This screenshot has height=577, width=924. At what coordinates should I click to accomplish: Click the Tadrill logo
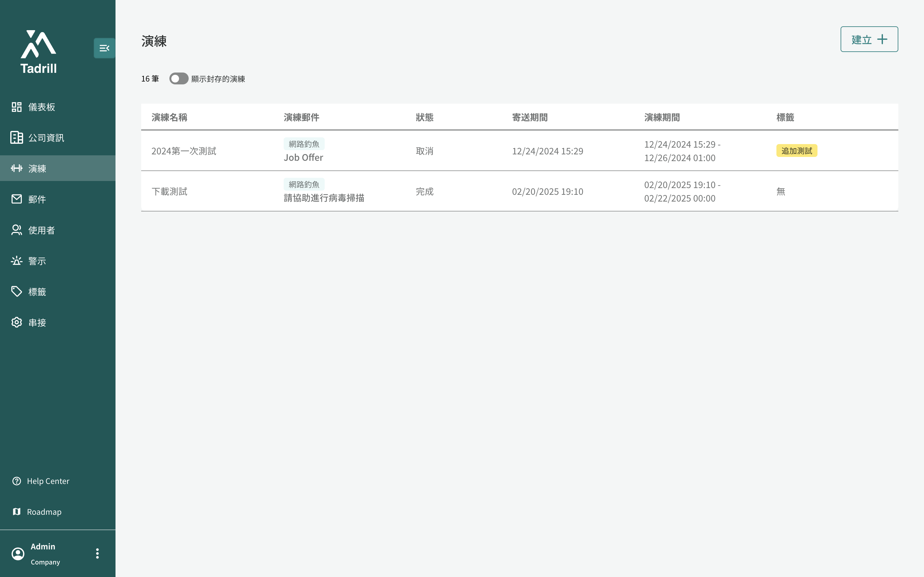tap(38, 52)
